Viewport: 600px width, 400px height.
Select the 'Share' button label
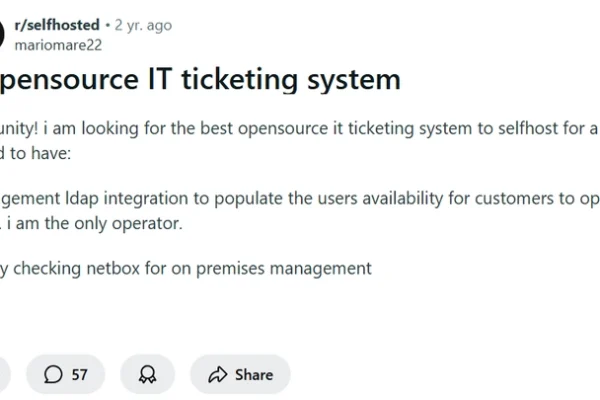coord(254,375)
